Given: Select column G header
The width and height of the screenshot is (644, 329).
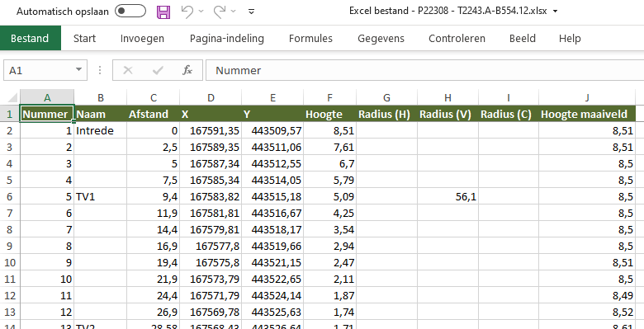Looking at the screenshot, I should coord(386,97).
